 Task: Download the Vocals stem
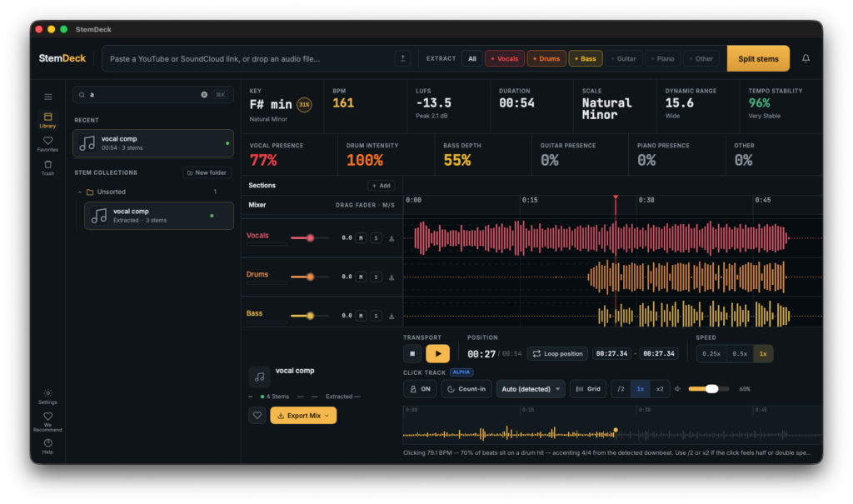point(392,238)
